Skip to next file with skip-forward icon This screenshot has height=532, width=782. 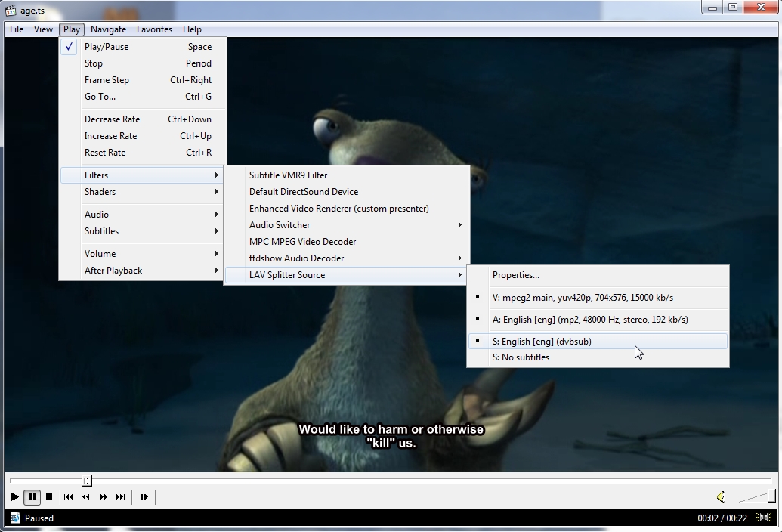click(121, 496)
